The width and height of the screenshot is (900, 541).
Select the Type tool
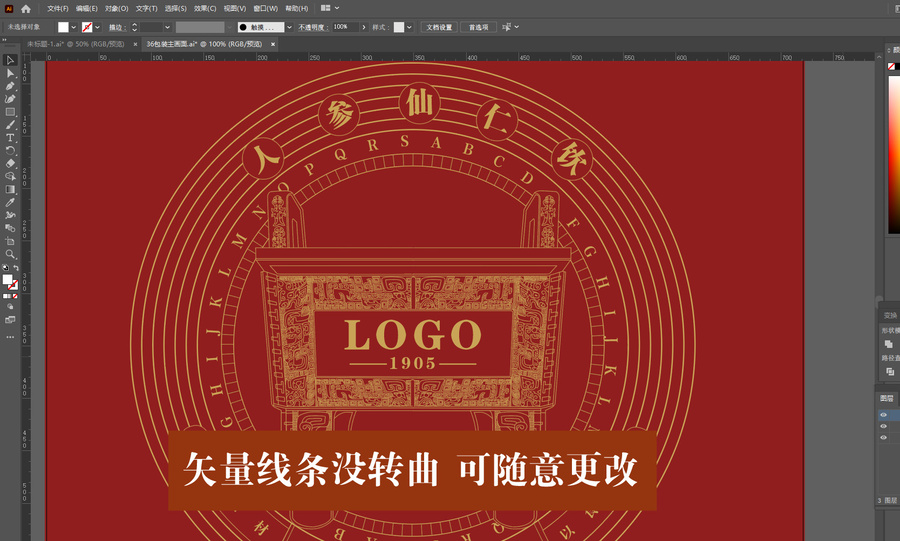(10, 138)
